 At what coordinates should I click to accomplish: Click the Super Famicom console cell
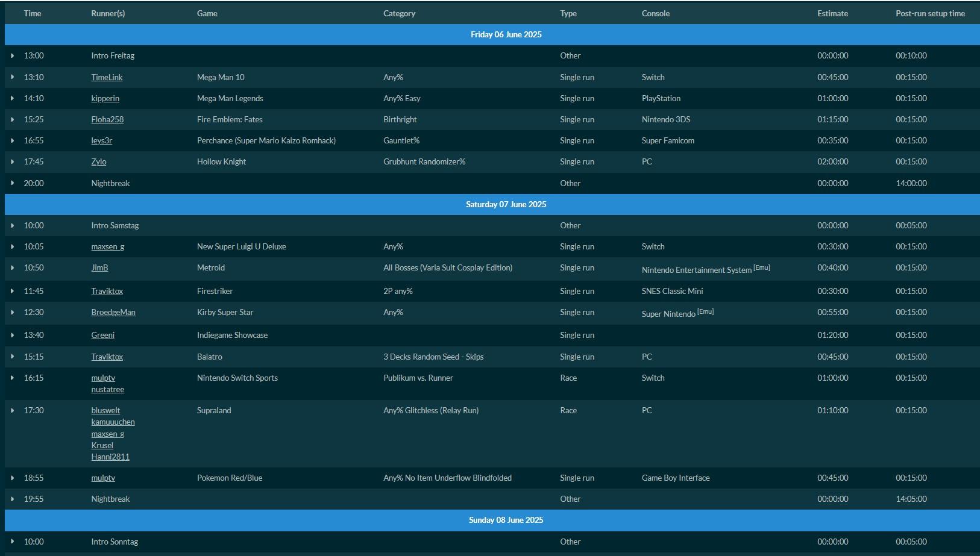(668, 140)
